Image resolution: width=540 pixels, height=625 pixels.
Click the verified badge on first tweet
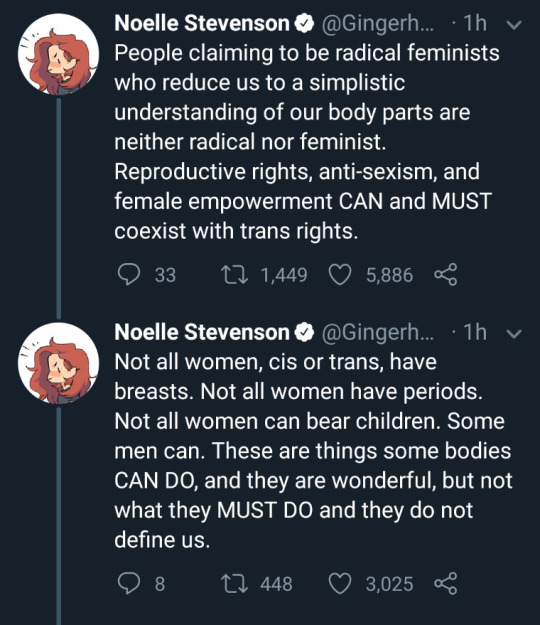pos(304,24)
